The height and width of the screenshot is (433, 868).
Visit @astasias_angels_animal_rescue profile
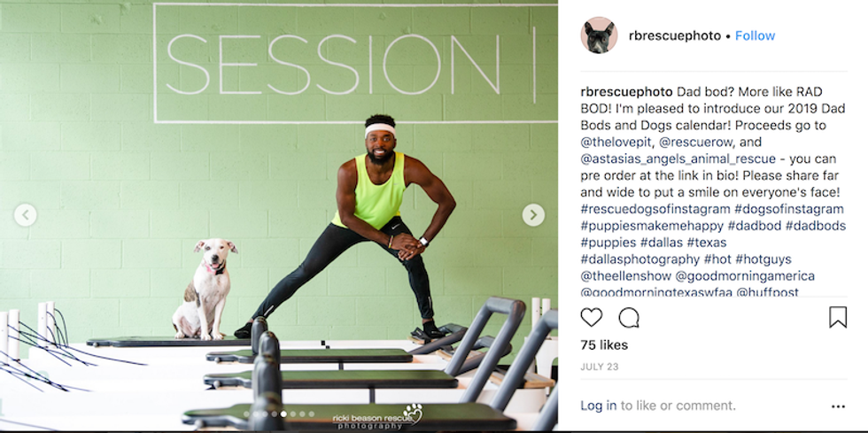678,159
